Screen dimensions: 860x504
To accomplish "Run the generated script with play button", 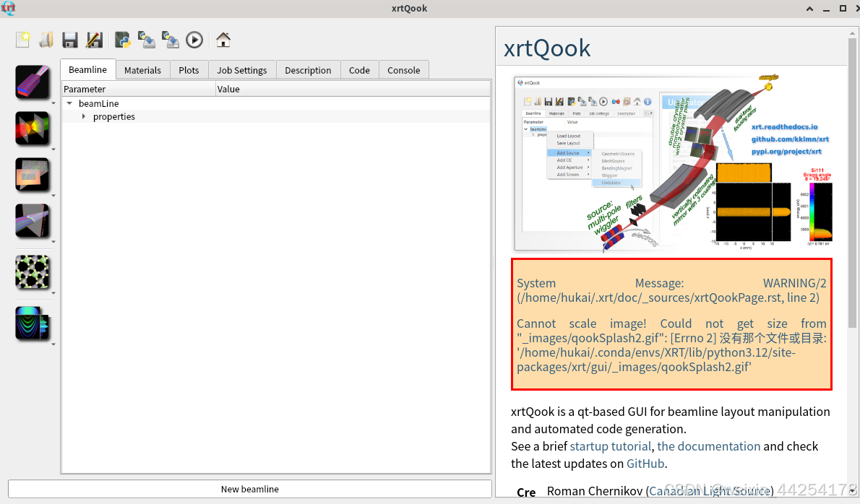I will pos(194,40).
